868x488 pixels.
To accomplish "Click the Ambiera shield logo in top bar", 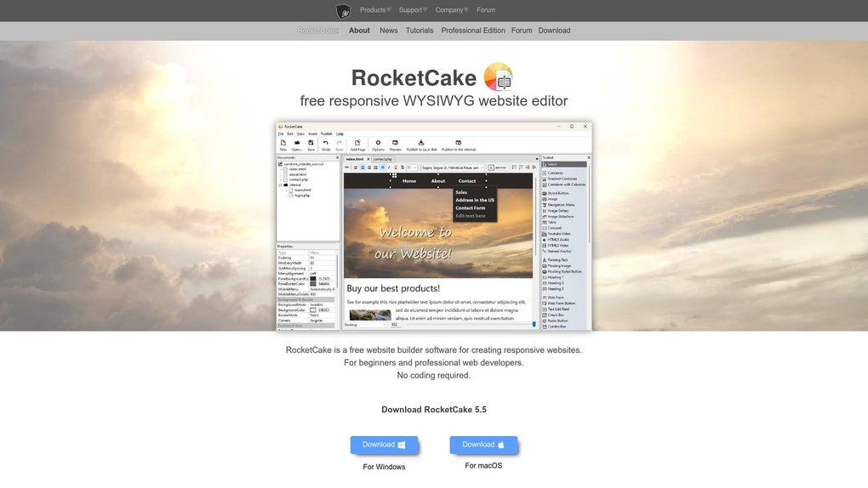I will click(343, 10).
